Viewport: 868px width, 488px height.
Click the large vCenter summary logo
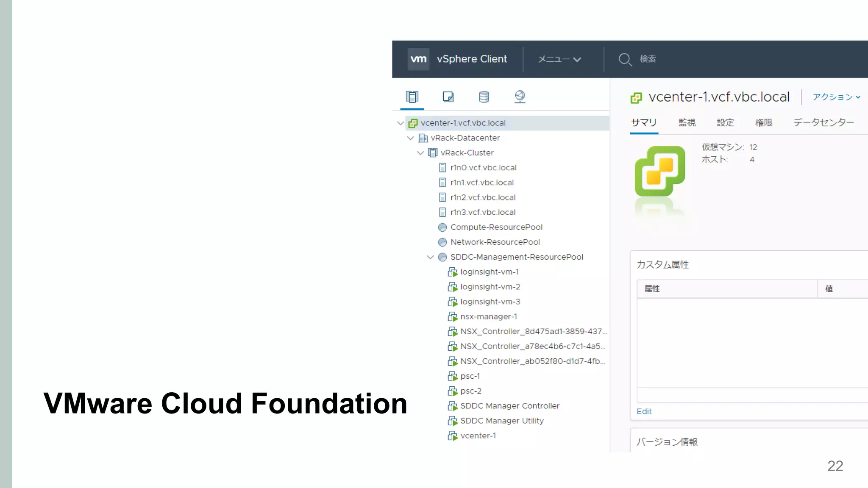point(660,171)
